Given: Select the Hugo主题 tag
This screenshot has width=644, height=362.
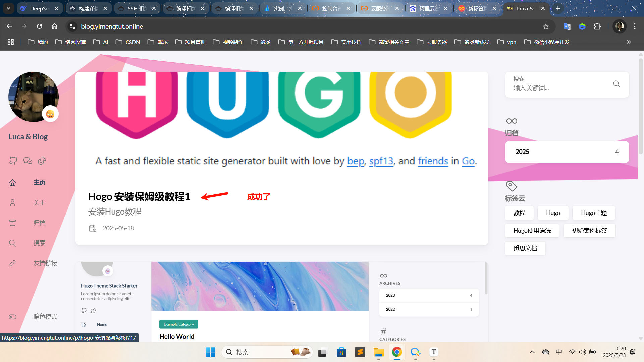Looking at the screenshot, I should [594, 213].
